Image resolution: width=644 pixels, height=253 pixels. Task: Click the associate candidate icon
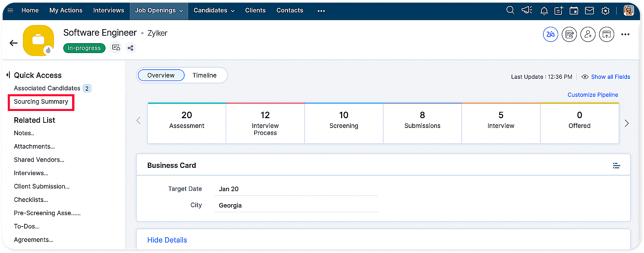click(x=588, y=34)
